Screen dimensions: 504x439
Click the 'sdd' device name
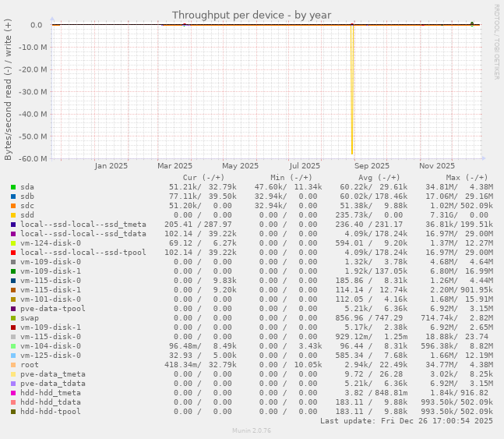tap(27, 215)
